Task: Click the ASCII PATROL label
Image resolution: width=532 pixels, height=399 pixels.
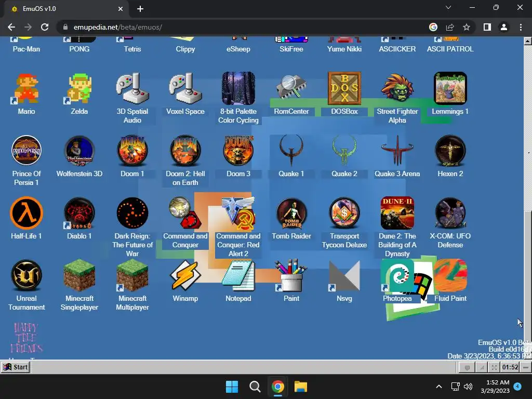Action: [x=450, y=49]
